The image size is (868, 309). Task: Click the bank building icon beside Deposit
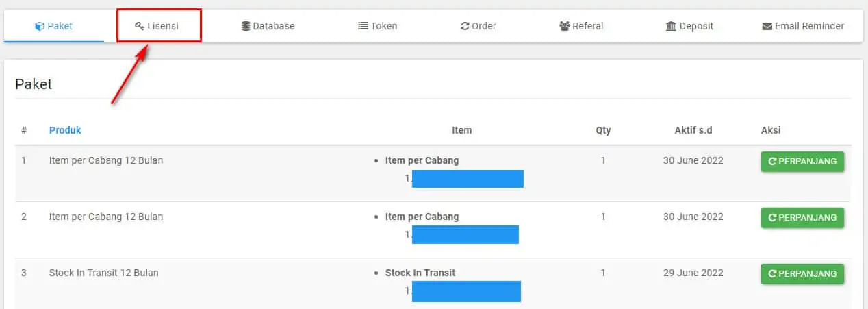[671, 26]
